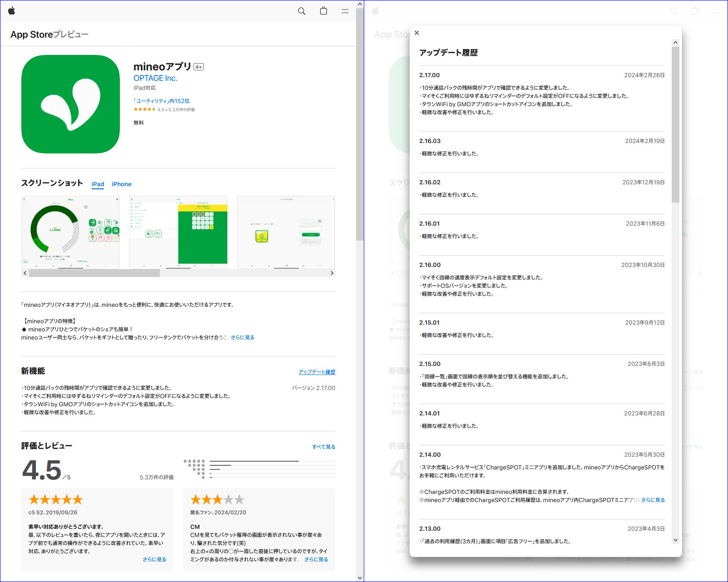Click the screenshot gallery horizontal scrollbar
The image size is (728, 582).
click(x=94, y=273)
